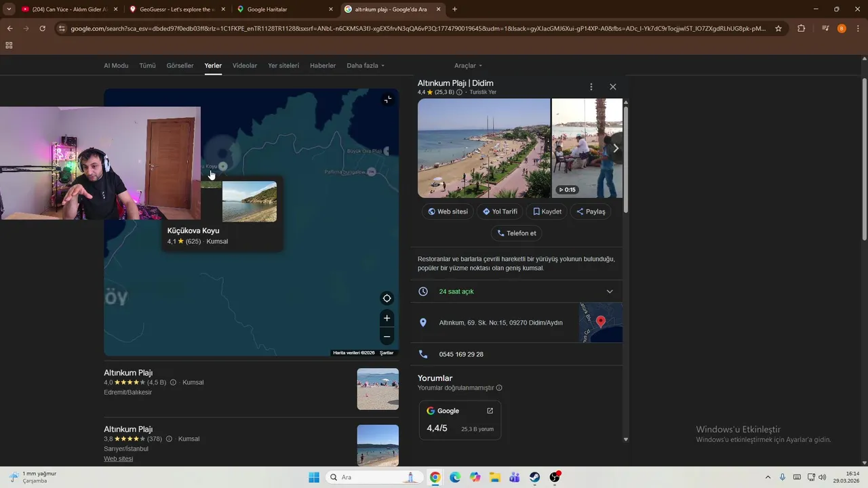Save the place with Kaydet

pos(547,211)
